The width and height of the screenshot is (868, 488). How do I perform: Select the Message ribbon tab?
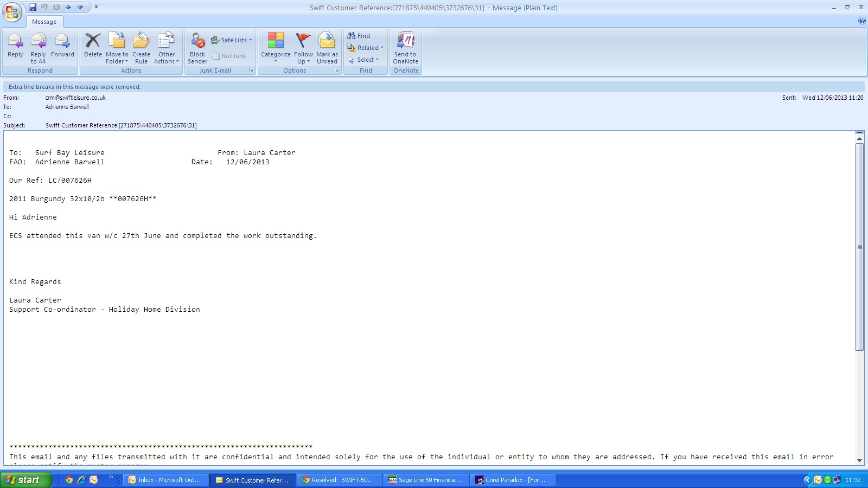coord(44,22)
